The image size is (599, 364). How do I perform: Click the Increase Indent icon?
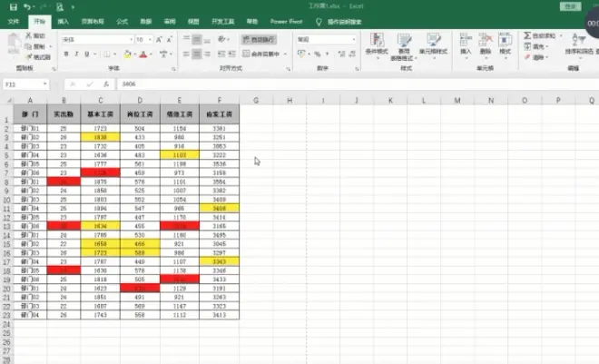tap(231, 54)
